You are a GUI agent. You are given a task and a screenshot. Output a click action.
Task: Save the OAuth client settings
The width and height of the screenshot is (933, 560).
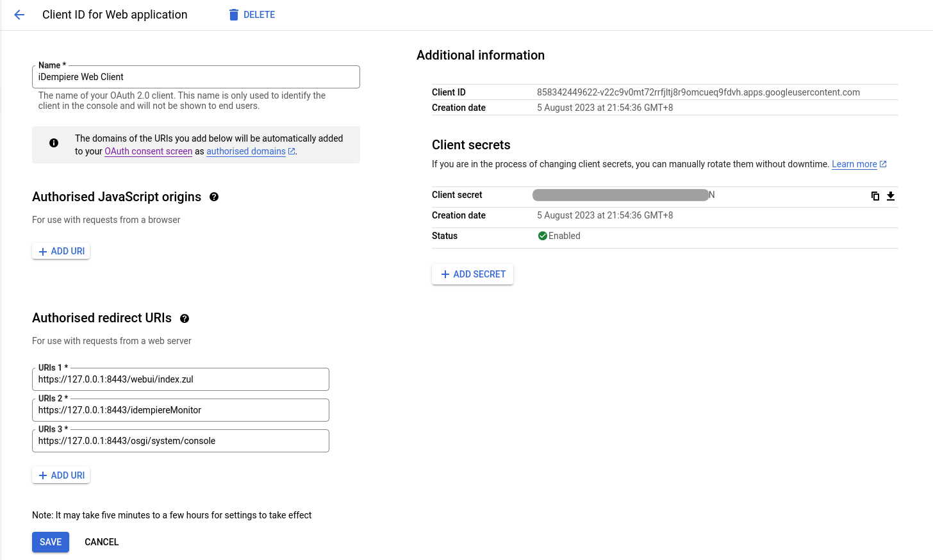point(51,542)
